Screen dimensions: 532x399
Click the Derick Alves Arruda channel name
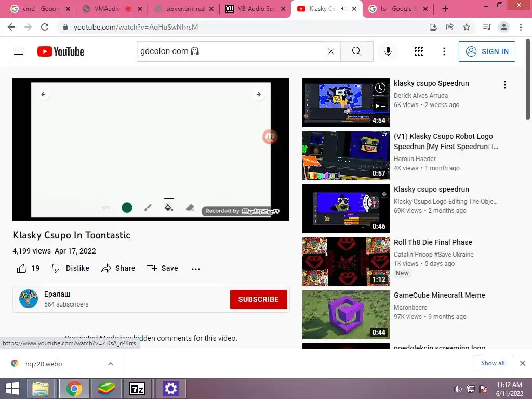[421, 96]
